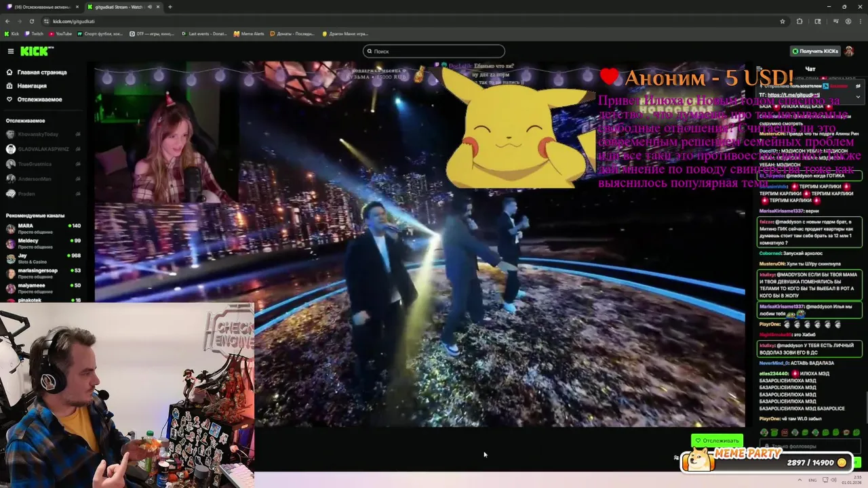Pick the first green emote above chat input

click(764, 432)
